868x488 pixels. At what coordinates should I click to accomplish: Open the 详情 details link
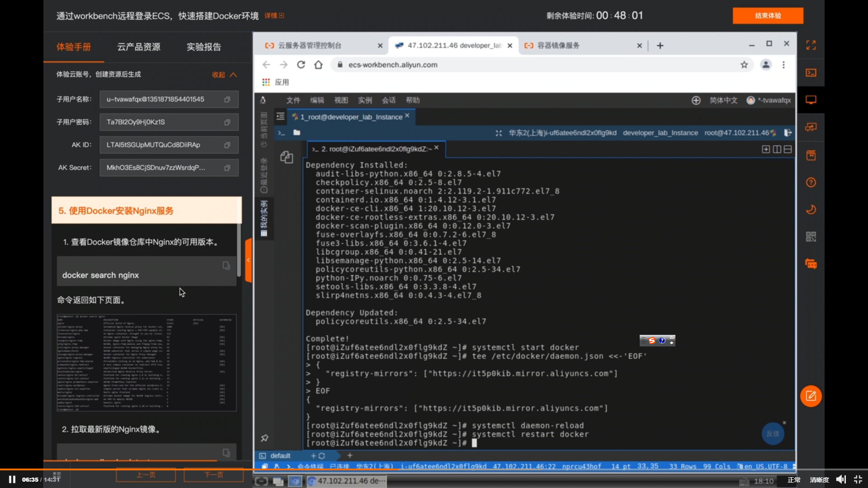pyautogui.click(x=274, y=16)
